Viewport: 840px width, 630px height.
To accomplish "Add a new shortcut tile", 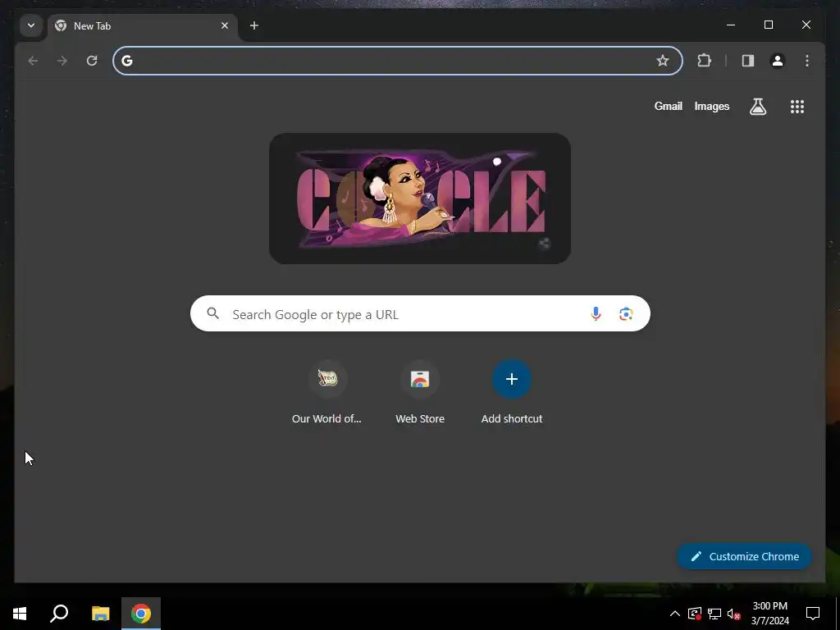I will 512,393.
